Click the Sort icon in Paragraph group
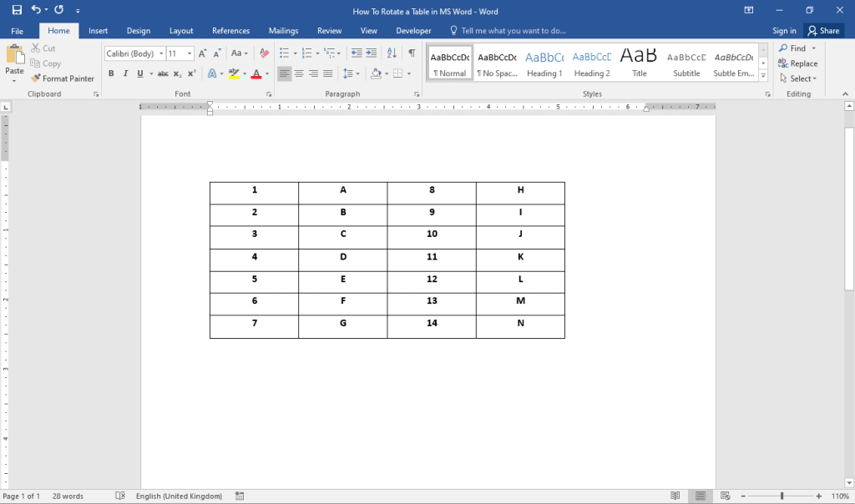The height and width of the screenshot is (504, 855). coord(392,53)
